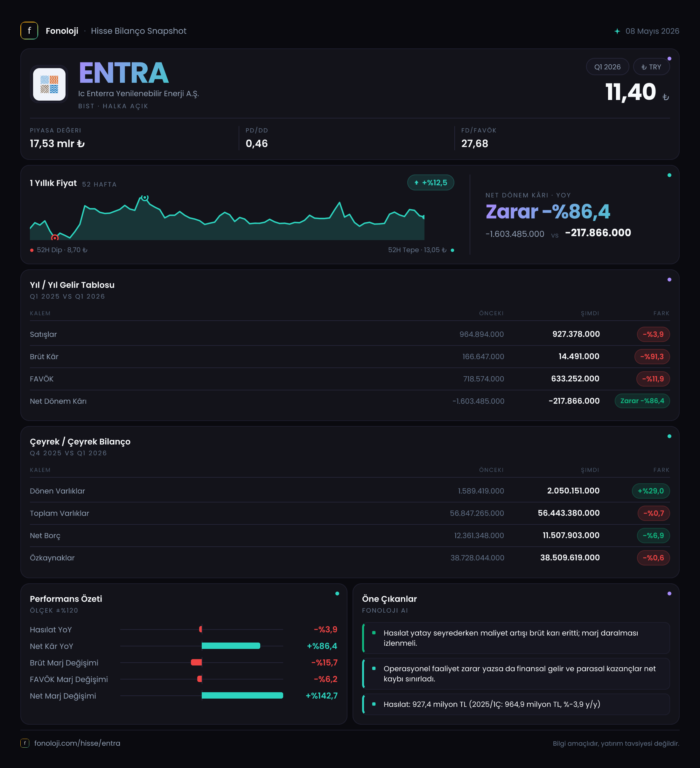Open the fonoloji.com/hisse/entra link
The image size is (700, 768).
(77, 743)
